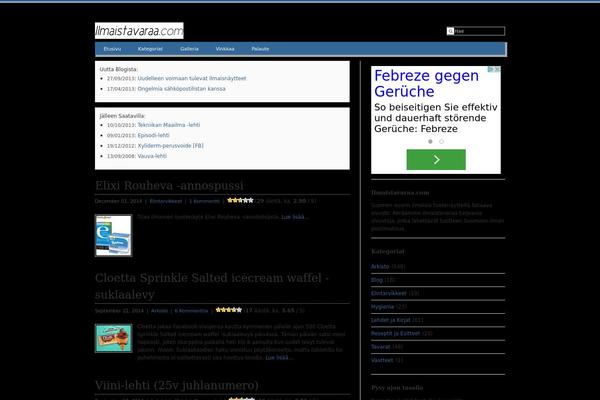Select the second carousel dot in the ad
The width and height of the screenshot is (600, 400).
(442, 142)
